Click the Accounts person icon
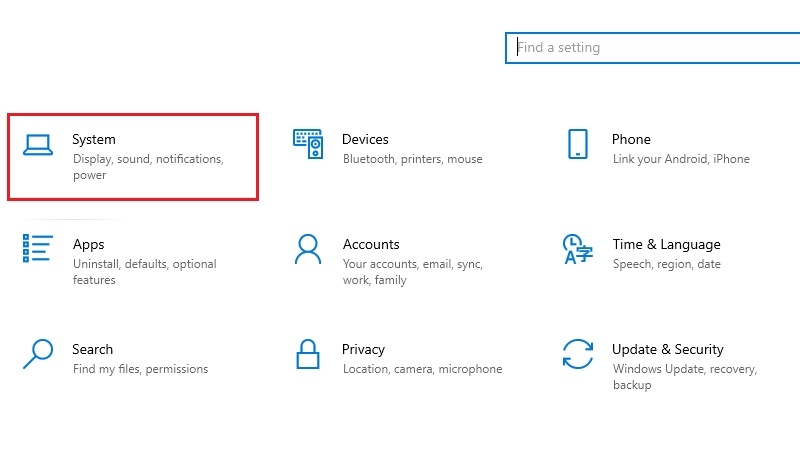The image size is (800, 450). pyautogui.click(x=308, y=249)
